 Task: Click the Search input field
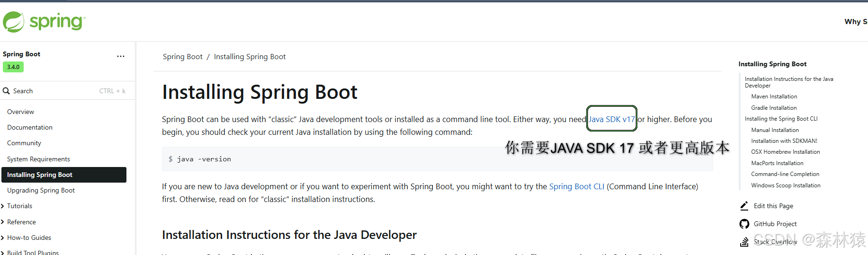[x=68, y=91]
